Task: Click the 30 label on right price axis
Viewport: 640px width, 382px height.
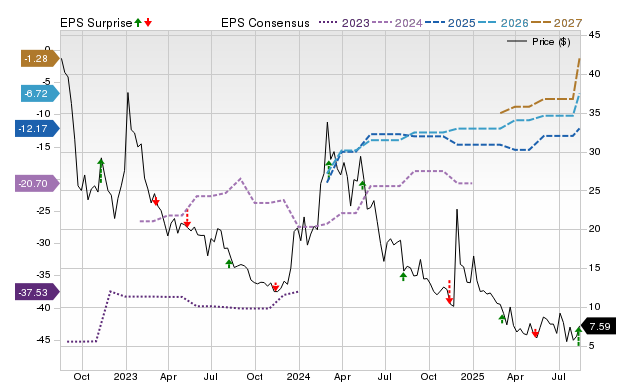Action: point(594,152)
